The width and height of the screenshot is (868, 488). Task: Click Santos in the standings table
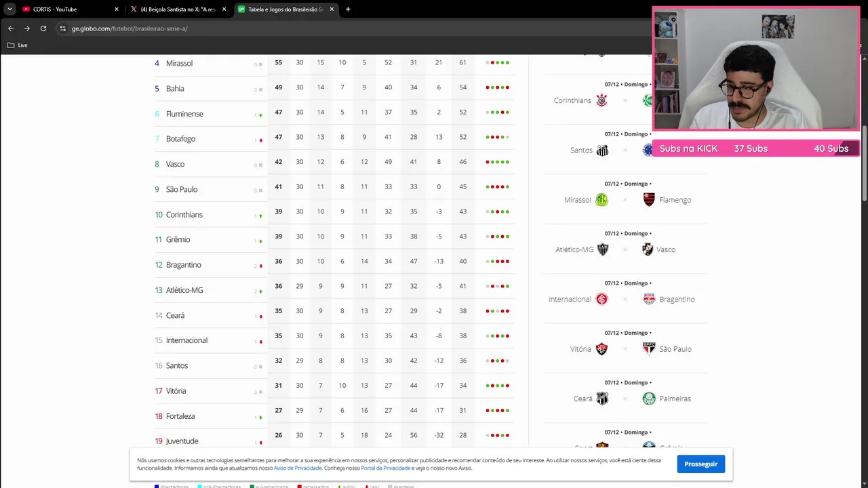(177, 366)
